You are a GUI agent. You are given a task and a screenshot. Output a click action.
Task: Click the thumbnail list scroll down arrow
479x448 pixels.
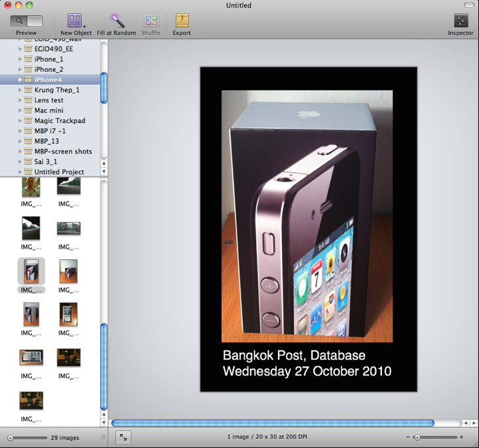104,423
